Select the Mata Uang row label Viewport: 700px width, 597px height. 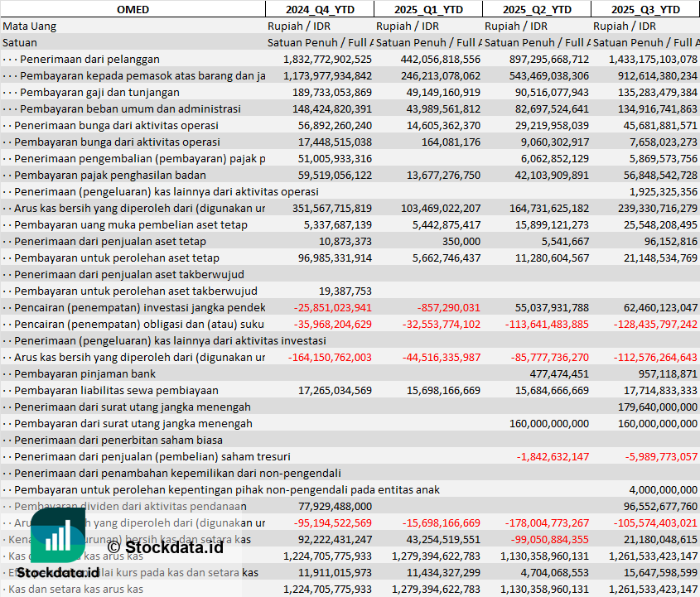pos(30,26)
